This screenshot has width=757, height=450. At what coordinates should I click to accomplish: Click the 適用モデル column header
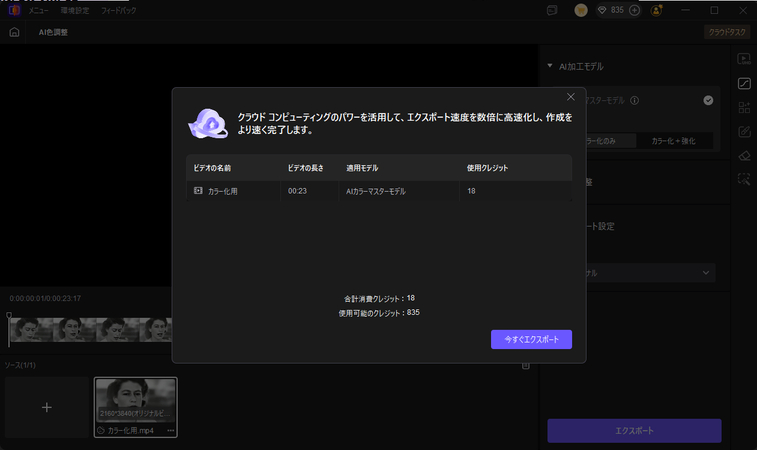[362, 168]
